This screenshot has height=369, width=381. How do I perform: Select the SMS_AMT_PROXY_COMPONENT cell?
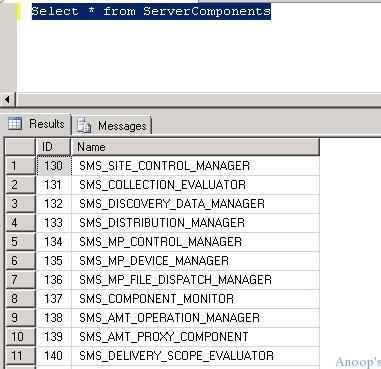pos(195,337)
